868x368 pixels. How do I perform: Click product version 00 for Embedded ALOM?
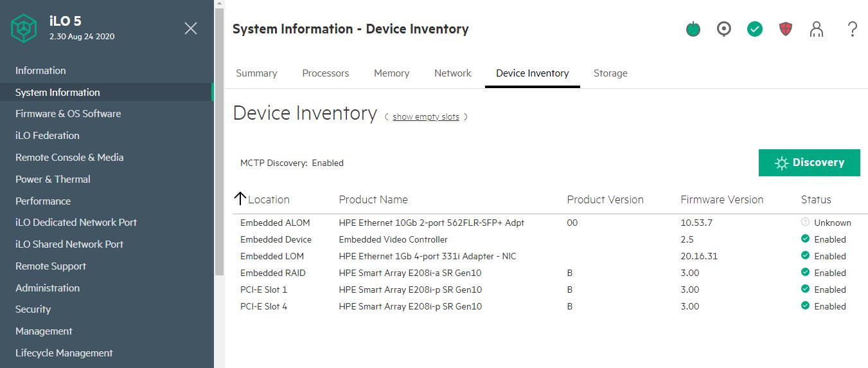[x=572, y=223]
